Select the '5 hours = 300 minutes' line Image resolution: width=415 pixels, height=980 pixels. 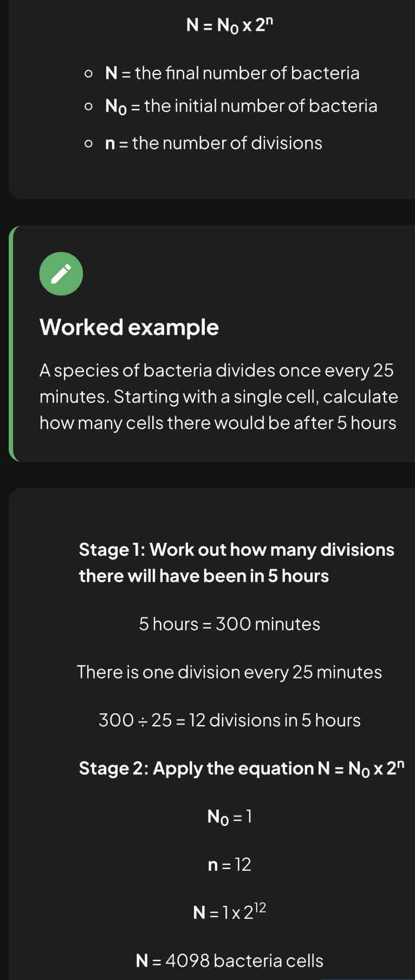coord(230,624)
